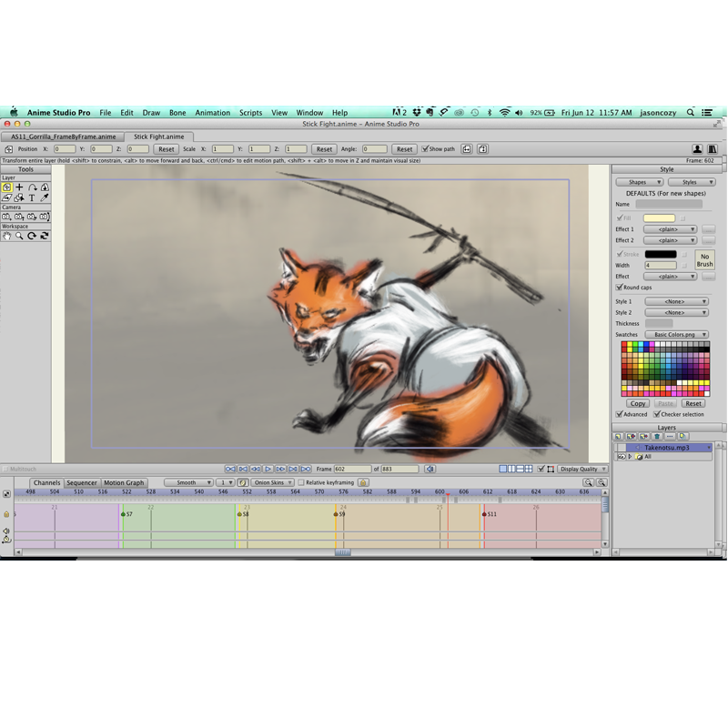728x728 pixels.
Task: Select the Layer Selector tool
Action: tap(19, 197)
